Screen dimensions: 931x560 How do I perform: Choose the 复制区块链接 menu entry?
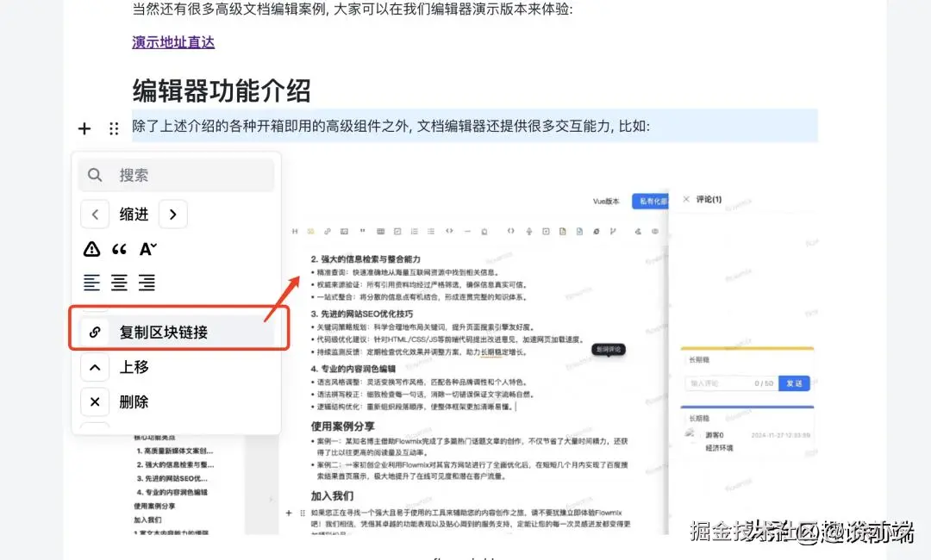(177, 332)
